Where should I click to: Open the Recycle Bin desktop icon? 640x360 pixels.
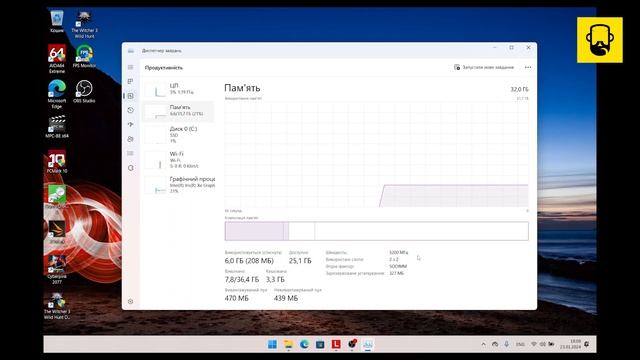[x=57, y=22]
